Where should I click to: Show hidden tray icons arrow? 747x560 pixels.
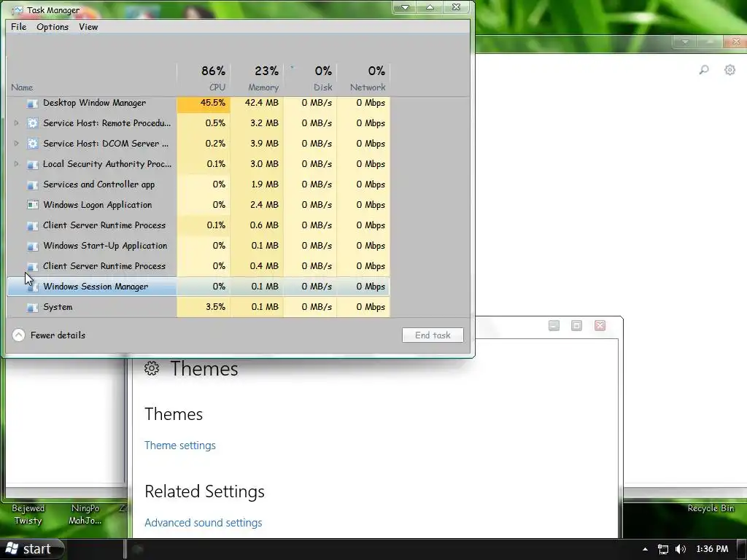(x=645, y=549)
